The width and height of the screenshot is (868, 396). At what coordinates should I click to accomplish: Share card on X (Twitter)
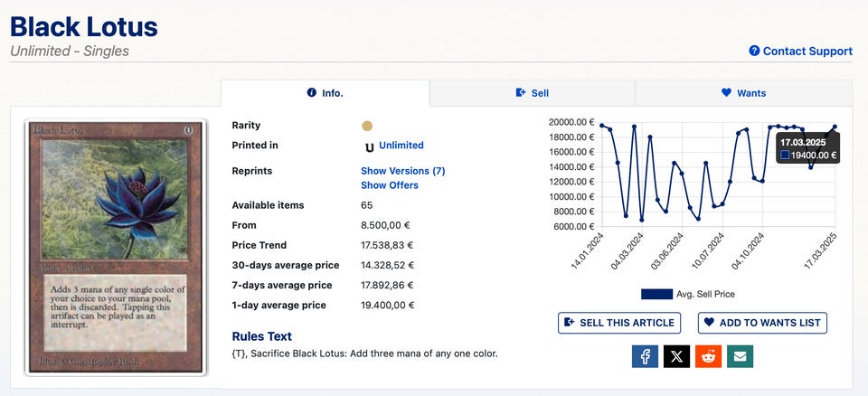point(676,356)
